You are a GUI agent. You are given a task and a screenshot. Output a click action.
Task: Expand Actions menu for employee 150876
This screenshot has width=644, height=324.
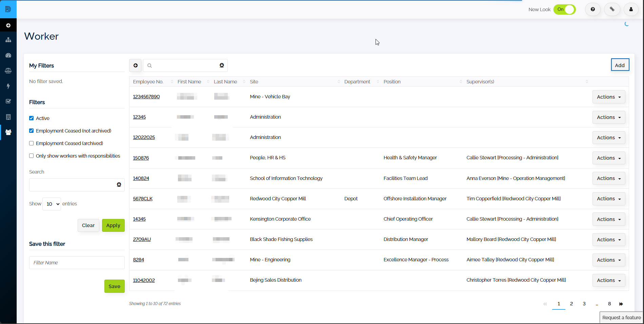tap(609, 158)
